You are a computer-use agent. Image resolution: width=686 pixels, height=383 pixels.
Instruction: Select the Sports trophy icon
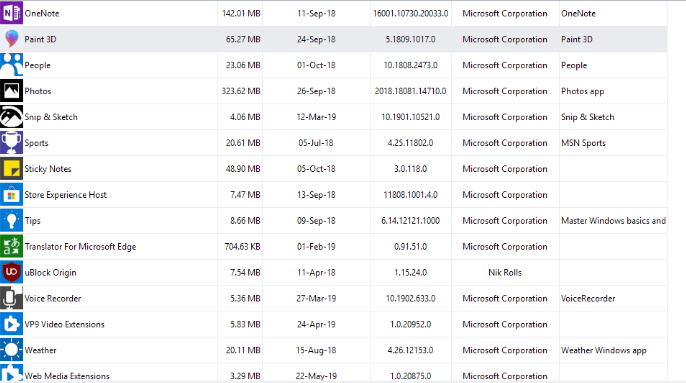(11, 143)
